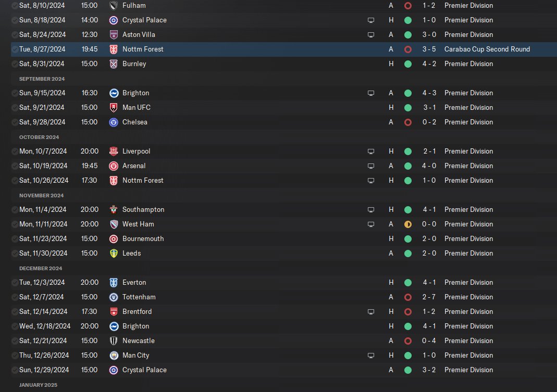Click the Southampton club badge icon
The width and height of the screenshot is (557, 392).
coord(114,210)
